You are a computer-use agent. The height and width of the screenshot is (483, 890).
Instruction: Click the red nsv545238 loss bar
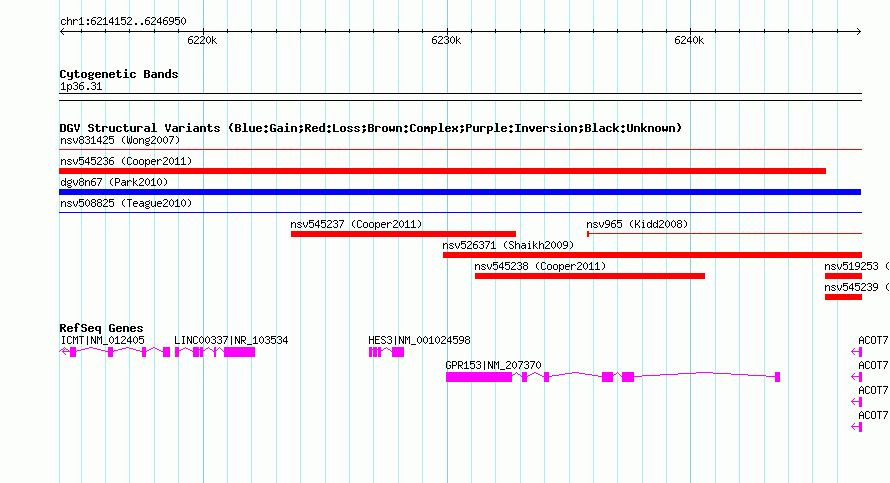590,276
